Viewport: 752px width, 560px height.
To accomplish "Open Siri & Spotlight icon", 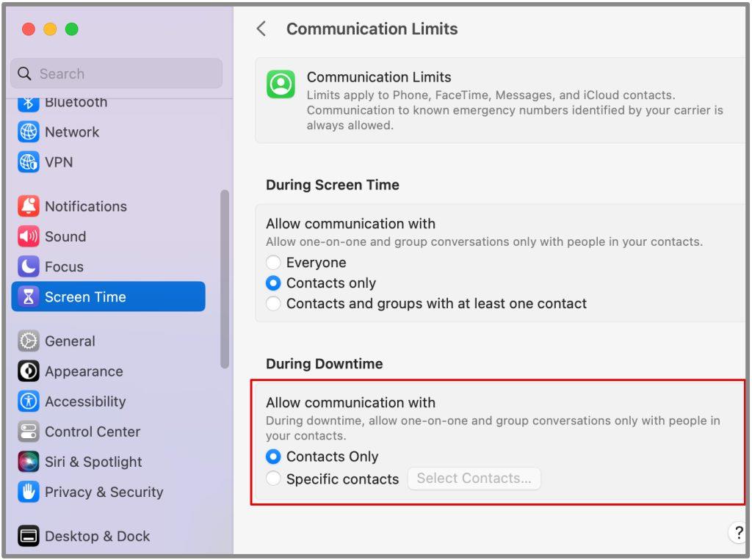I will (x=29, y=462).
